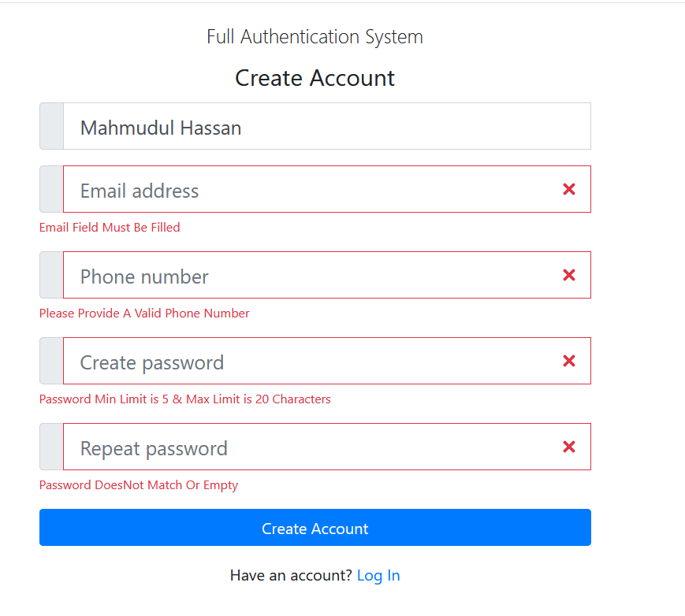Screen dimensions: 685x616
Task: Click the Email Field Must Be Filled message
Action: click(x=109, y=227)
